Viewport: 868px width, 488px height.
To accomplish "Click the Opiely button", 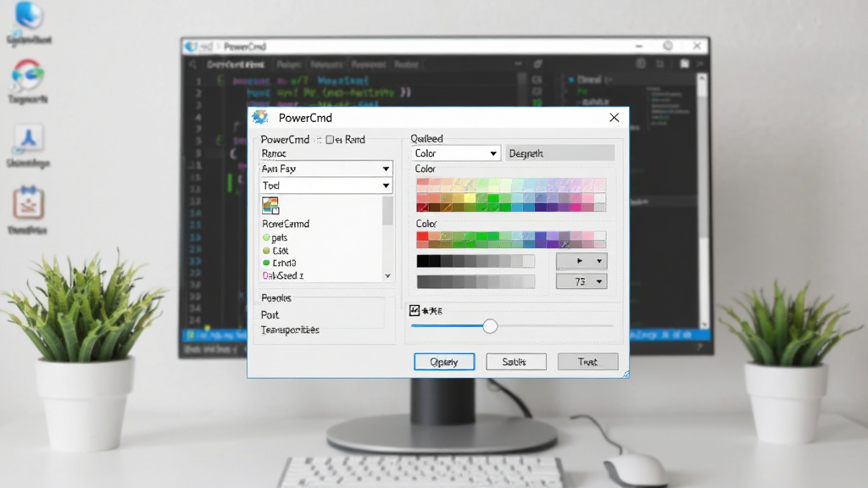I will point(444,362).
